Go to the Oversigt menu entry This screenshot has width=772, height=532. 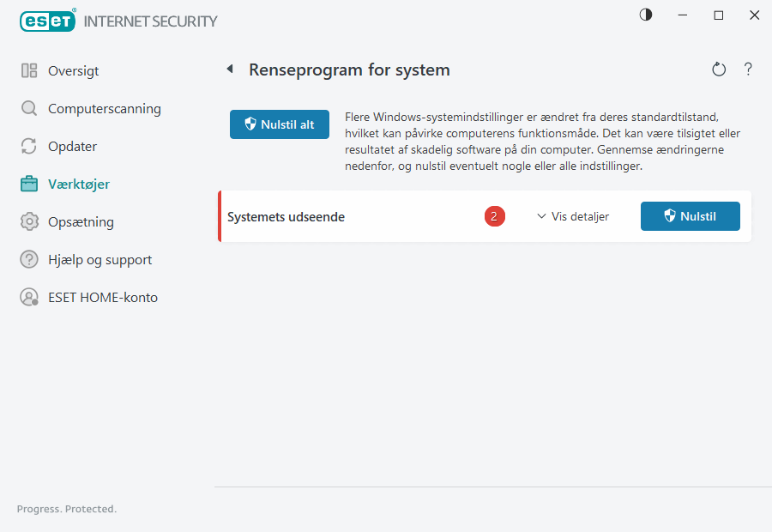point(69,70)
